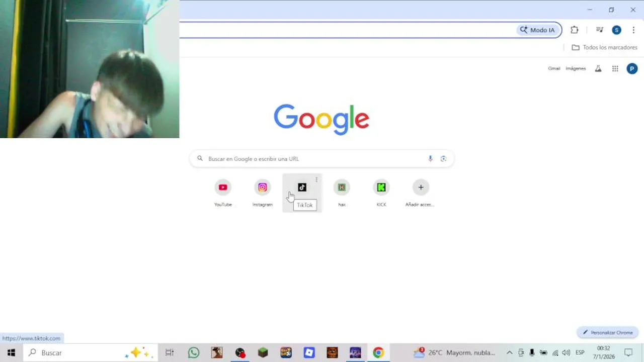Open the weather widget 26°C
Screen dimensions: 644x362
[455, 352]
